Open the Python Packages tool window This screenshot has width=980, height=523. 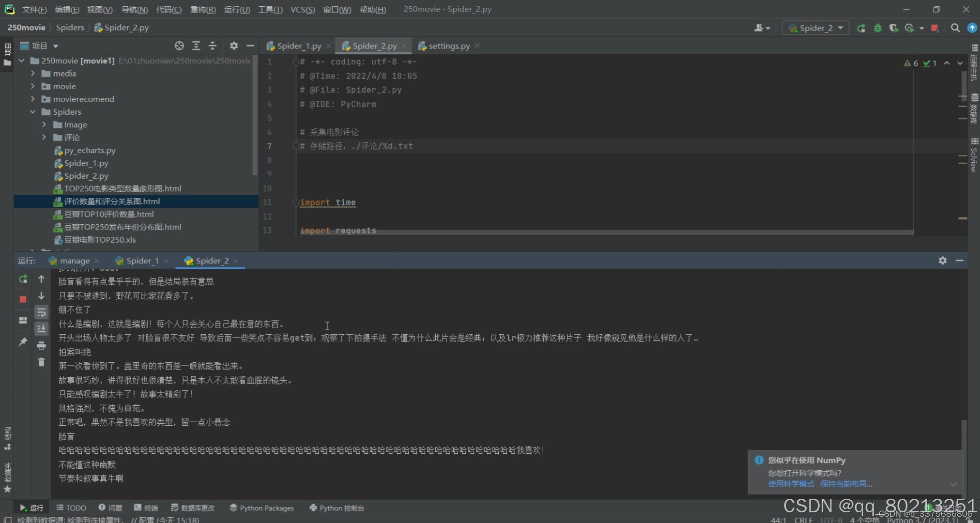pyautogui.click(x=262, y=508)
